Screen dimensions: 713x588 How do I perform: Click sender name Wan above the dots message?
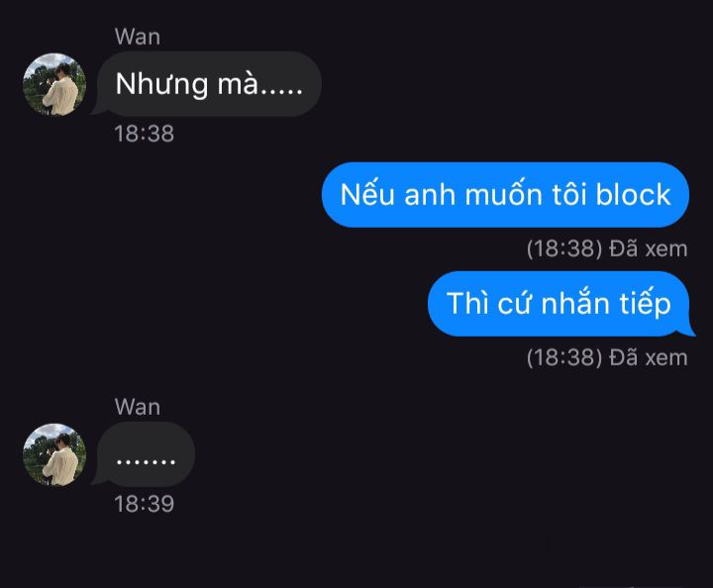click(138, 406)
